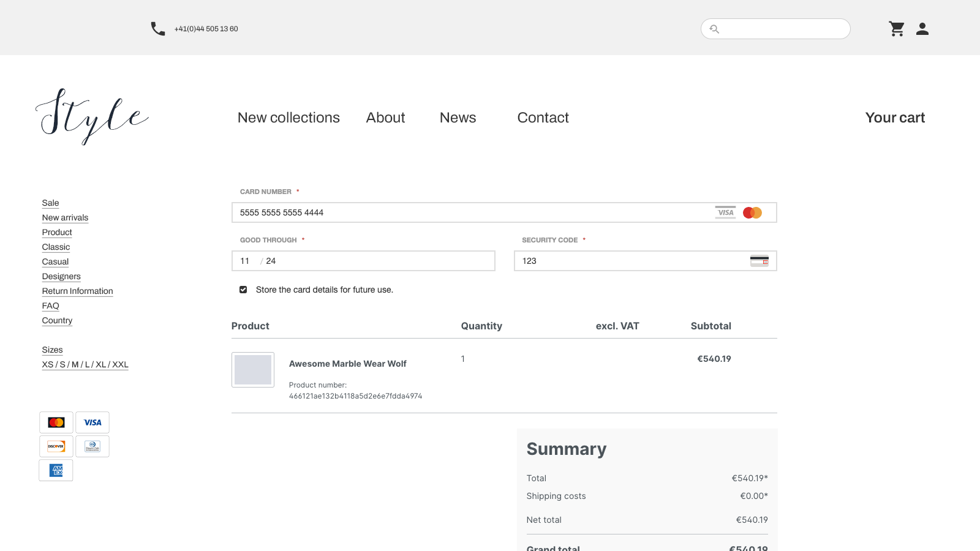
Task: Click the American Express payment badge
Action: click(56, 470)
